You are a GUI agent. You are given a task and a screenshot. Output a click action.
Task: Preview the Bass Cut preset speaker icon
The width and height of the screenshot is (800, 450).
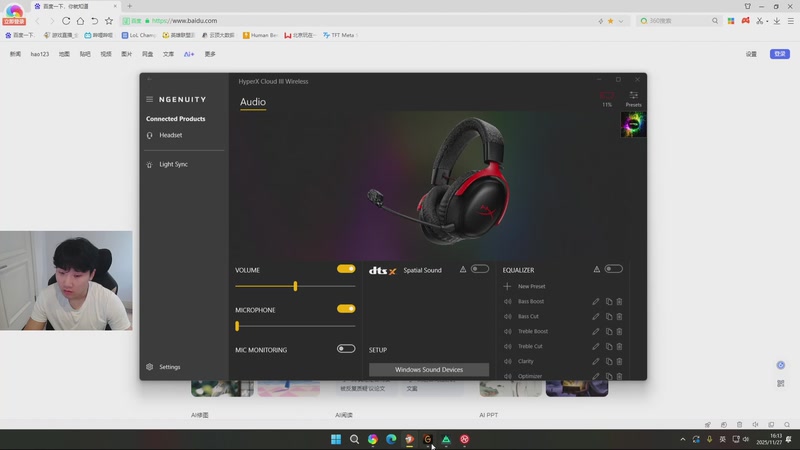pos(508,316)
